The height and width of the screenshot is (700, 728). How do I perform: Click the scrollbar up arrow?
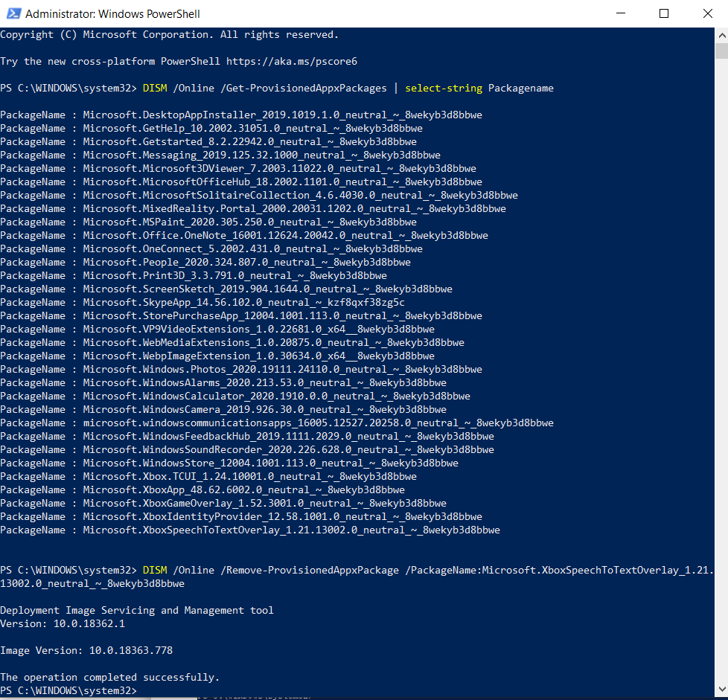(x=721, y=34)
